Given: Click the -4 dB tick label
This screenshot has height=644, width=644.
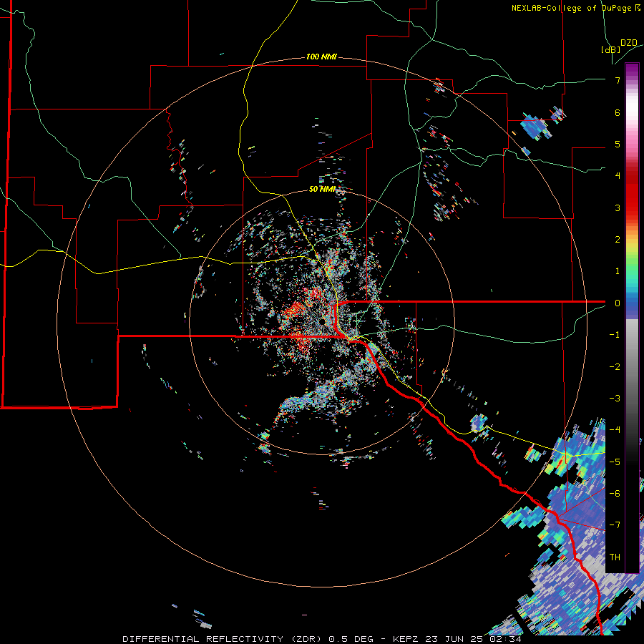Looking at the screenshot, I should pyautogui.click(x=615, y=430).
